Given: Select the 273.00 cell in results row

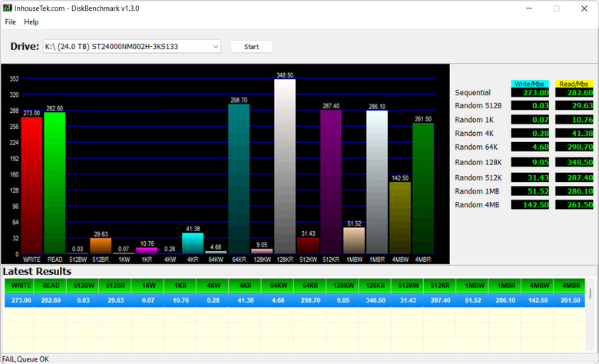Looking at the screenshot, I should tap(21, 300).
